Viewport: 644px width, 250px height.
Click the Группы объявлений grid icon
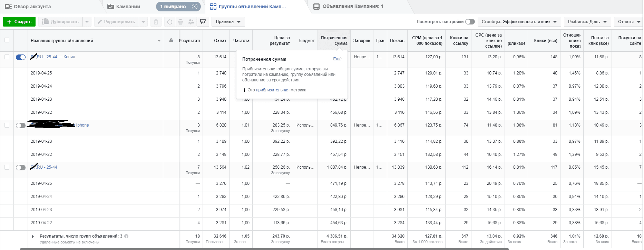(213, 7)
